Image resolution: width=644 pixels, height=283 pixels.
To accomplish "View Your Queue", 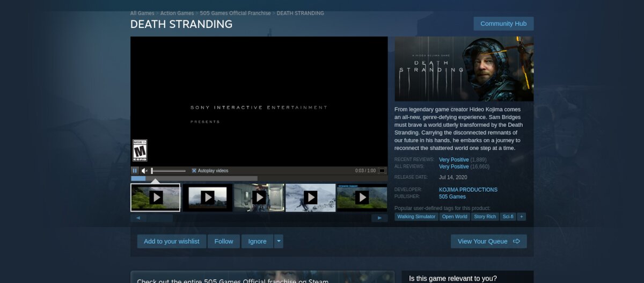I will point(489,242).
